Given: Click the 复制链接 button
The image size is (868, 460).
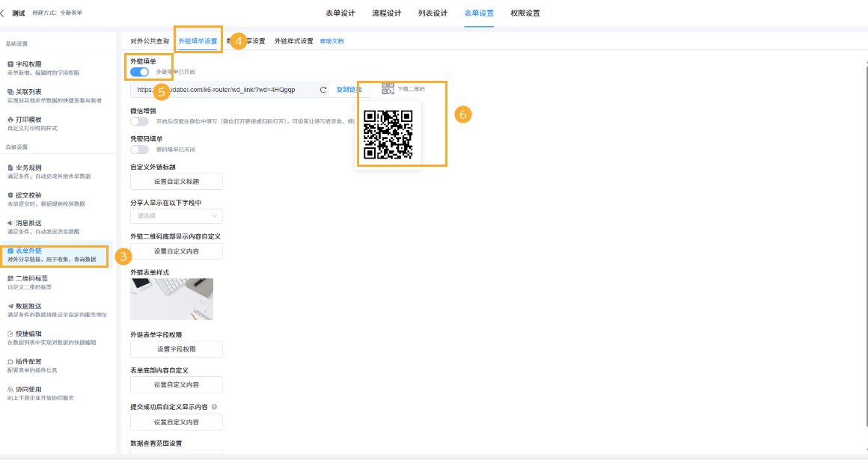Looking at the screenshot, I should pos(350,89).
